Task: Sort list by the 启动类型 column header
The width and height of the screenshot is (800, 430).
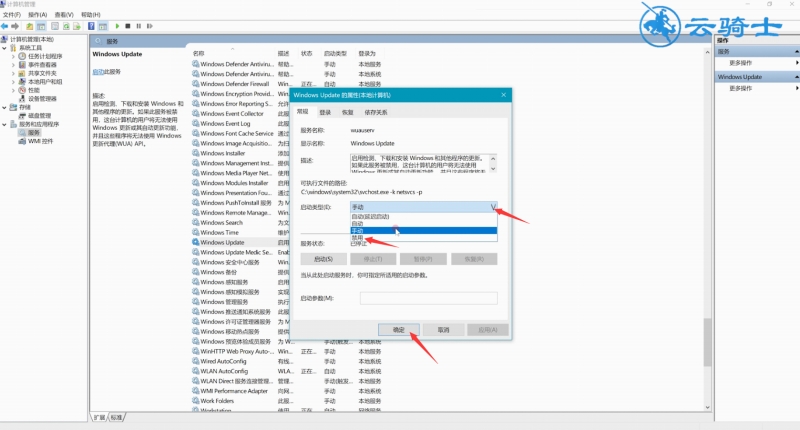Action: [335, 53]
